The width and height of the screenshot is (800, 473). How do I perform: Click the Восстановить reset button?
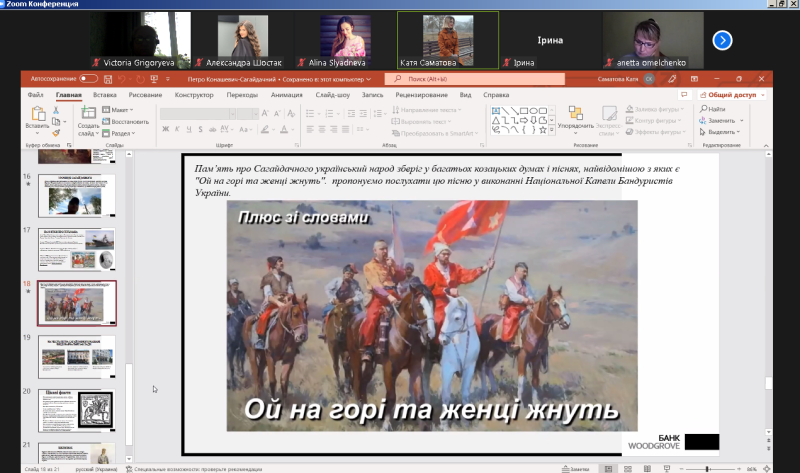126,121
